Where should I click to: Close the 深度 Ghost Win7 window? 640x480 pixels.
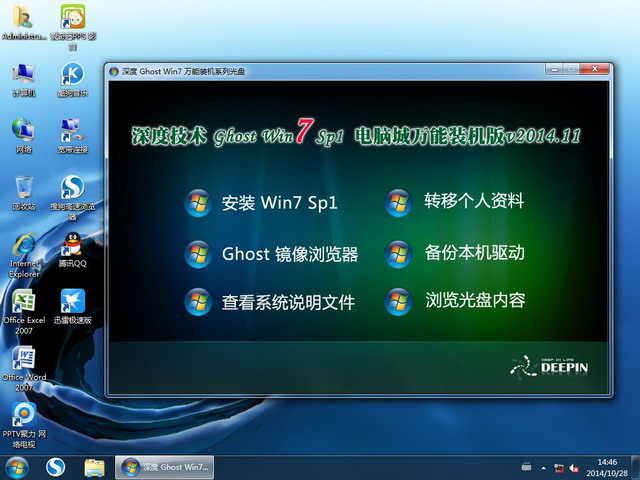coord(594,69)
